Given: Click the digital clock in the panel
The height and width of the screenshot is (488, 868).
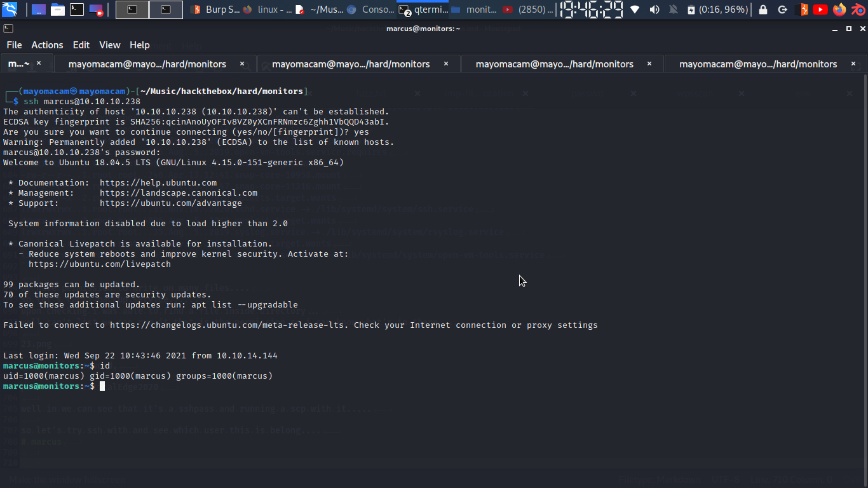Looking at the screenshot, I should (591, 10).
